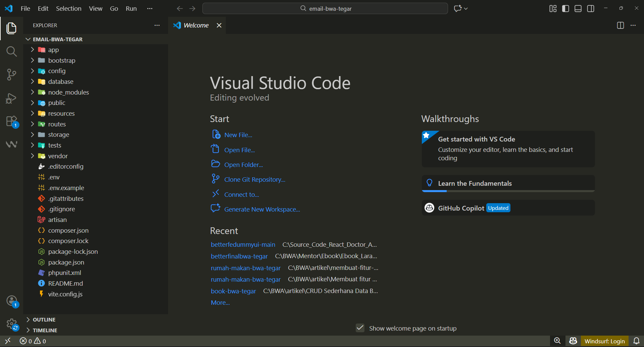Open recent project book-bwa-tegar
The height and width of the screenshot is (347, 644).
tap(233, 291)
